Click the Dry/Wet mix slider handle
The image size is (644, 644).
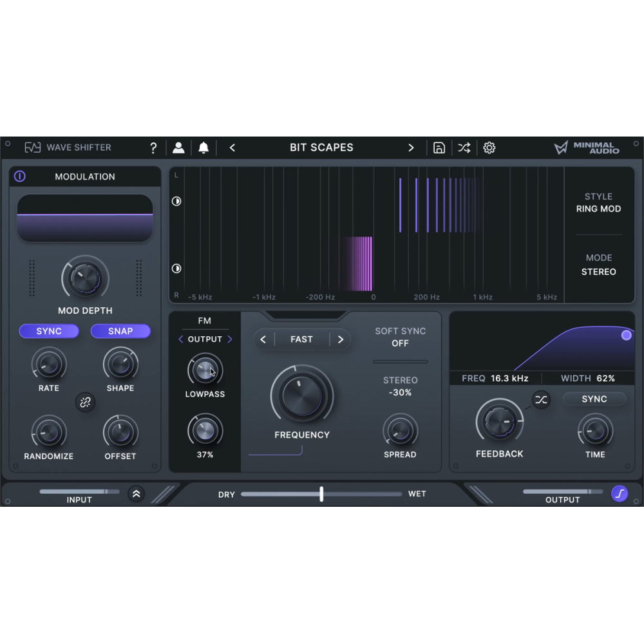(321, 494)
